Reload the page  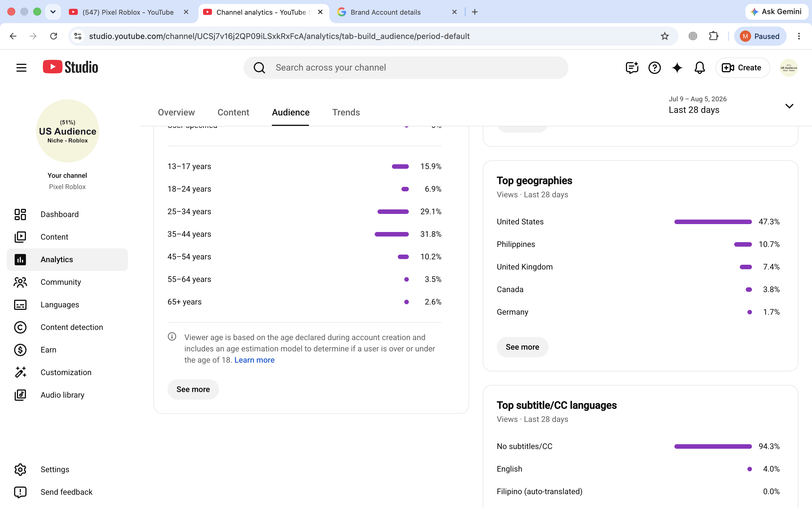click(x=54, y=36)
